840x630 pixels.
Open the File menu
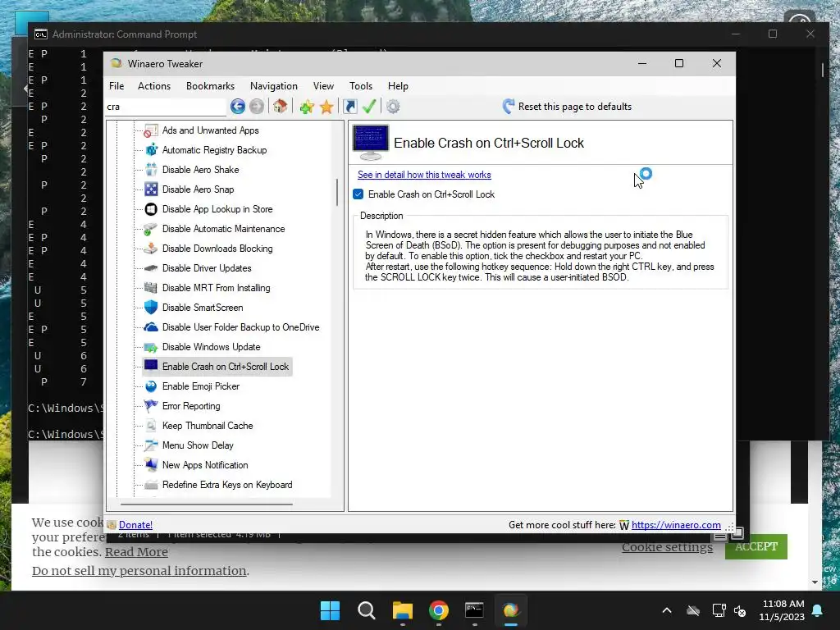tap(116, 85)
